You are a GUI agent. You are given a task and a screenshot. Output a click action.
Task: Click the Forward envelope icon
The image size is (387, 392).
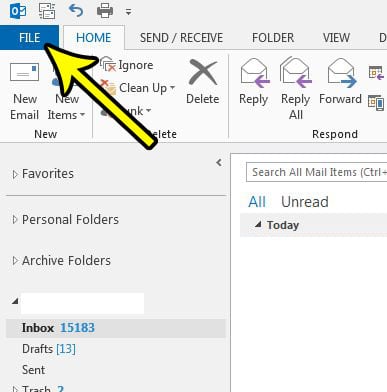[x=342, y=73]
